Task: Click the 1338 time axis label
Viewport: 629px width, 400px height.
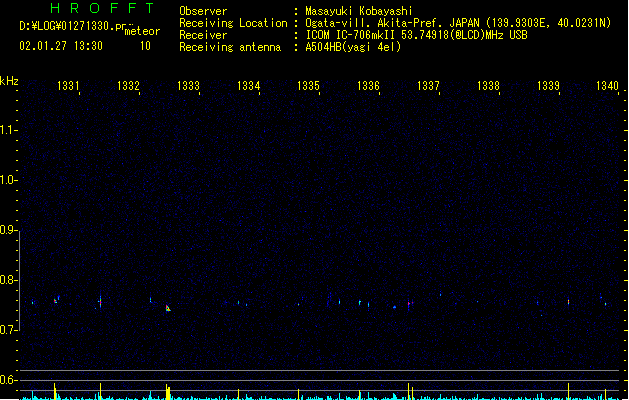Action: (x=488, y=85)
